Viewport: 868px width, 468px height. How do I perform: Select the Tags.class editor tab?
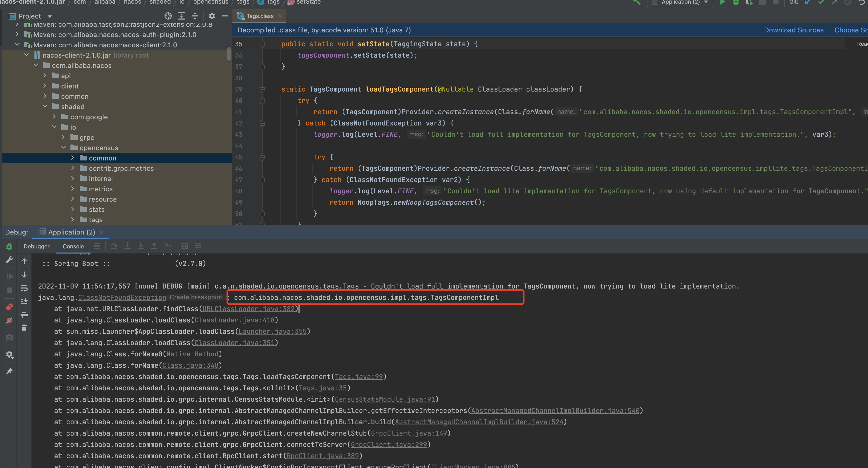260,16
